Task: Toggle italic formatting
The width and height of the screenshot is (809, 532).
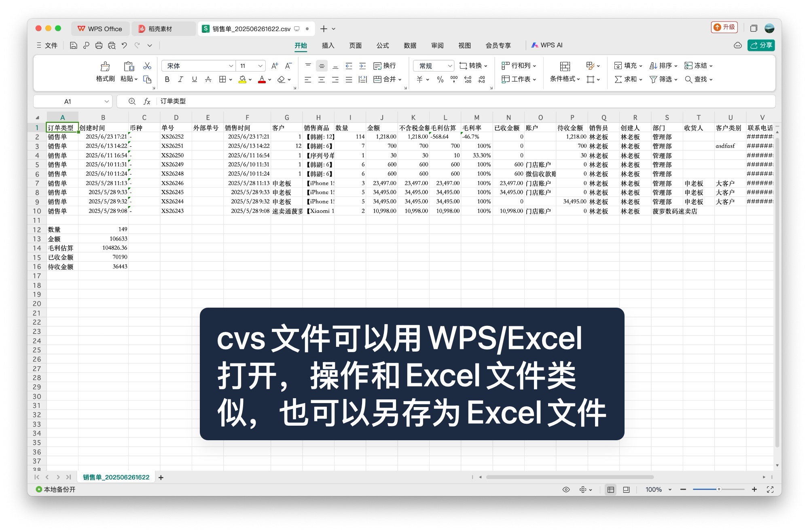Action: pyautogui.click(x=180, y=79)
